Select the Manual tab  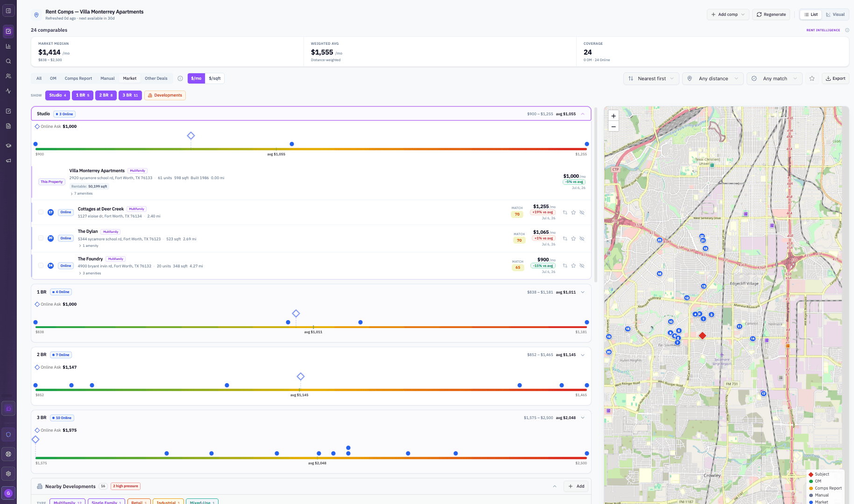[x=107, y=78]
